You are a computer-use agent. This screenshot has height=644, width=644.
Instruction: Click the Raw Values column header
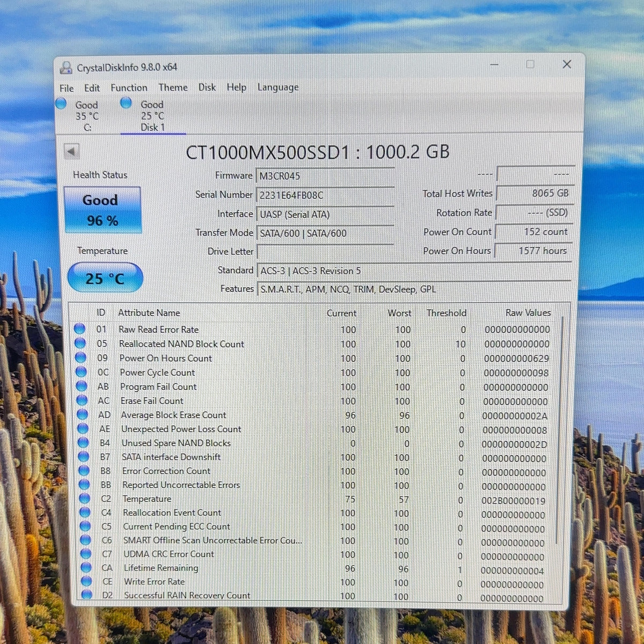click(x=528, y=312)
